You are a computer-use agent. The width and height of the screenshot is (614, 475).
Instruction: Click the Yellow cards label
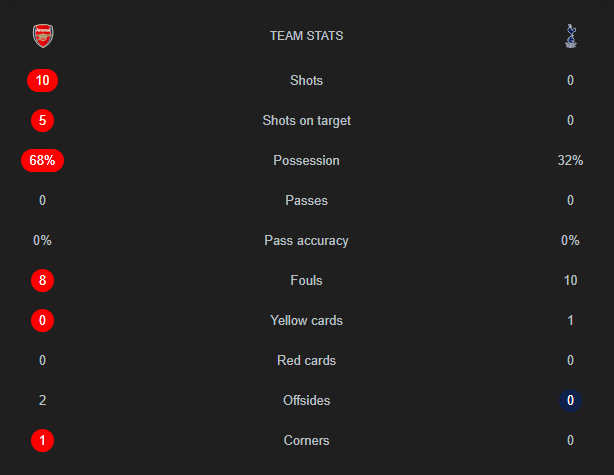point(306,320)
